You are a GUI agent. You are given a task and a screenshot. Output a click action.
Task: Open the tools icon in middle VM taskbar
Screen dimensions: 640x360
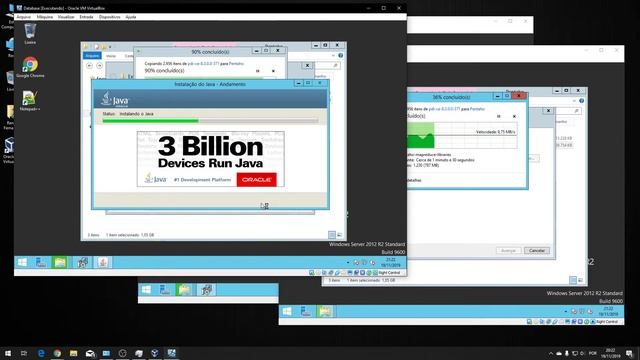207,290
